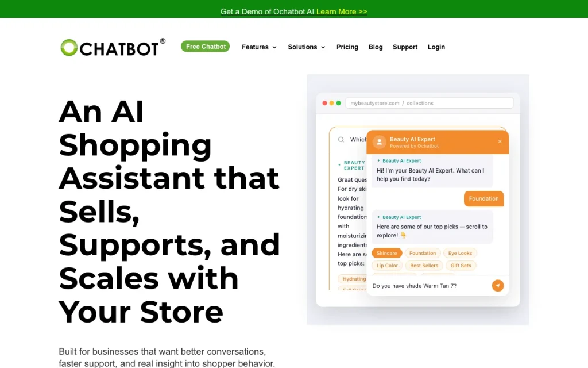Click the Login link
The image size is (588, 368).
436,47
